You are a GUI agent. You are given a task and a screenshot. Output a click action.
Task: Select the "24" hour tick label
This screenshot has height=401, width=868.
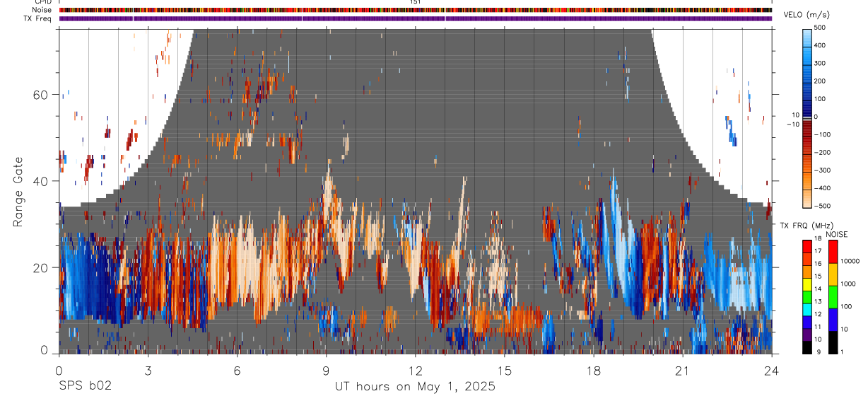point(771,370)
